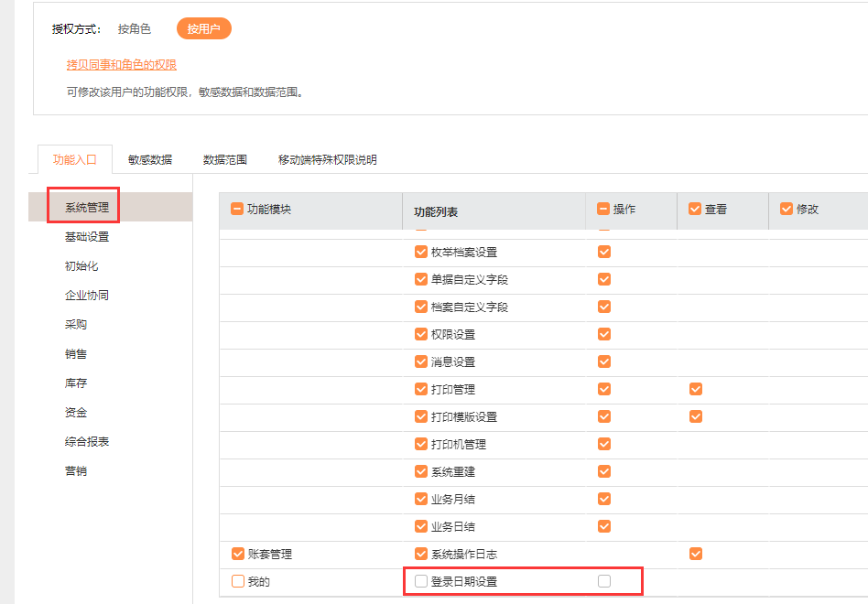Select 基础设置 in the left sidebar
This screenshot has width=868, height=604.
pyautogui.click(x=87, y=237)
